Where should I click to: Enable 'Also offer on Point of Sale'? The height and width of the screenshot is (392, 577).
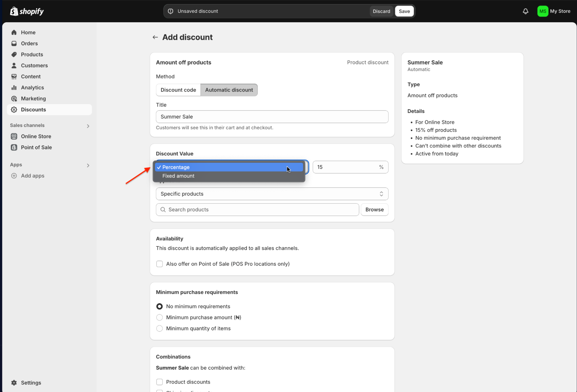pyautogui.click(x=159, y=264)
